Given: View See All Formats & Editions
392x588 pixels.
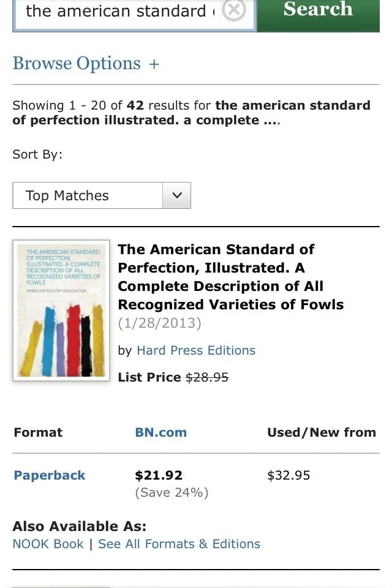Looking at the screenshot, I should [179, 544].
